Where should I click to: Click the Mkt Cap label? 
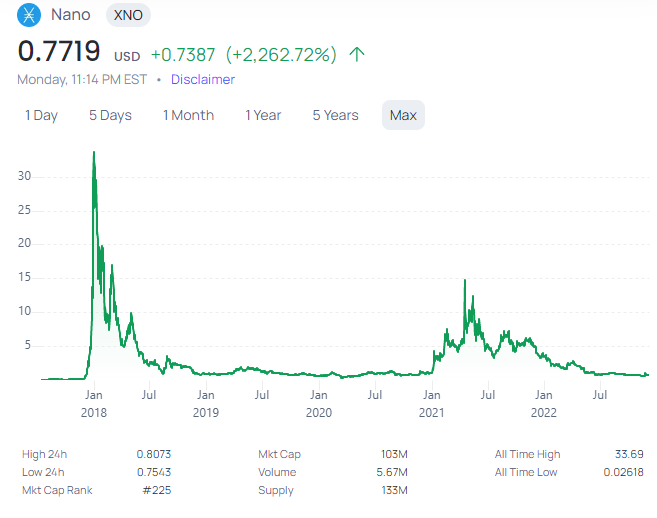279,454
